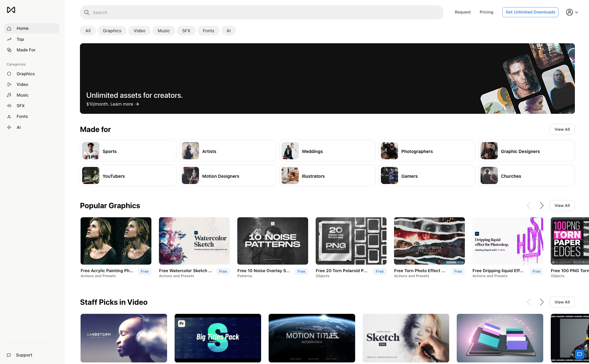
Task: Click the Graphics category icon in sidebar
Action: [x=9, y=74]
